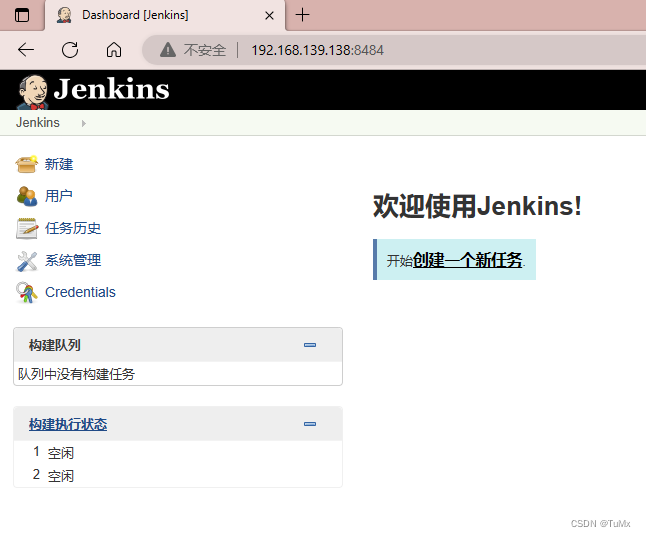Click the 用户 people icon
This screenshot has height=537, width=646.
pyautogui.click(x=26, y=196)
